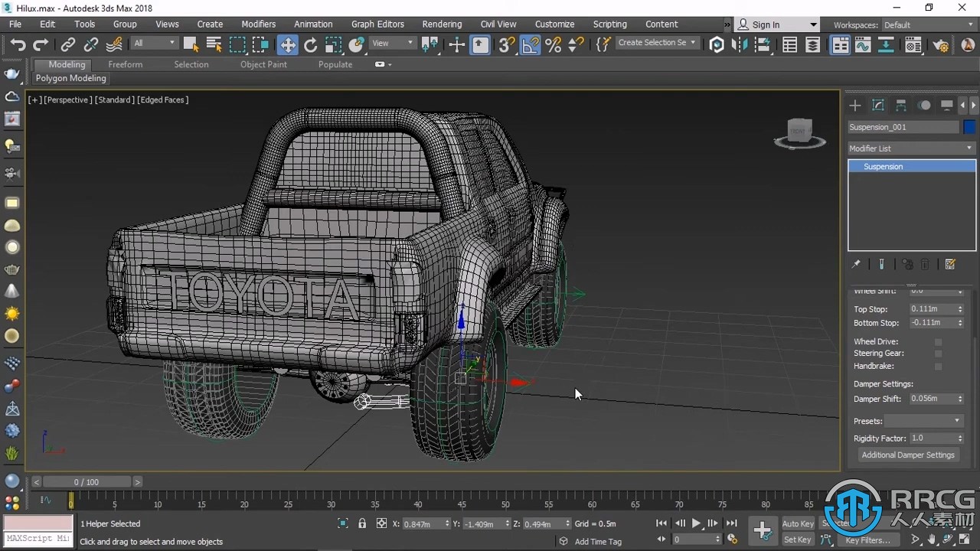Open the Align tool flyout

point(763,44)
